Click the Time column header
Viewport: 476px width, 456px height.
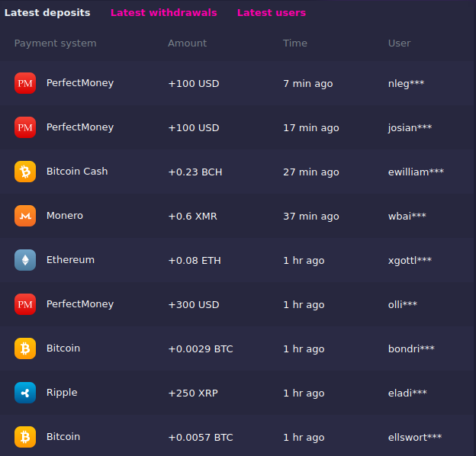pyautogui.click(x=295, y=43)
